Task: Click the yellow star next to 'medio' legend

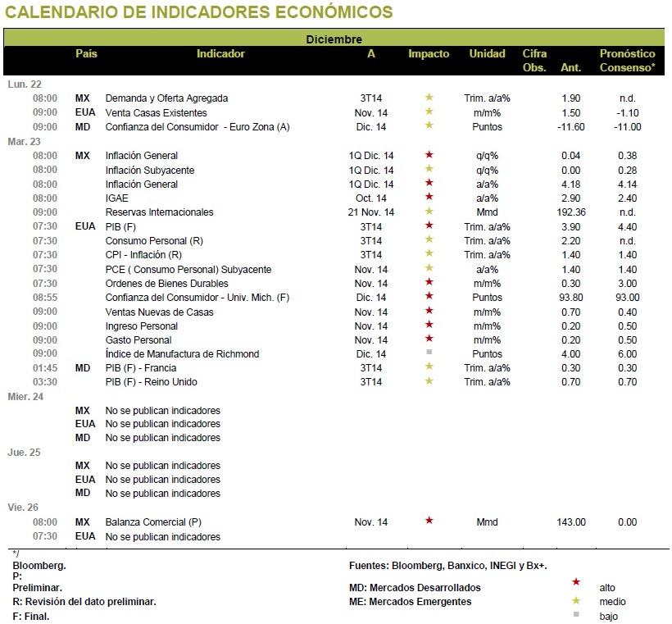Action: click(x=576, y=601)
